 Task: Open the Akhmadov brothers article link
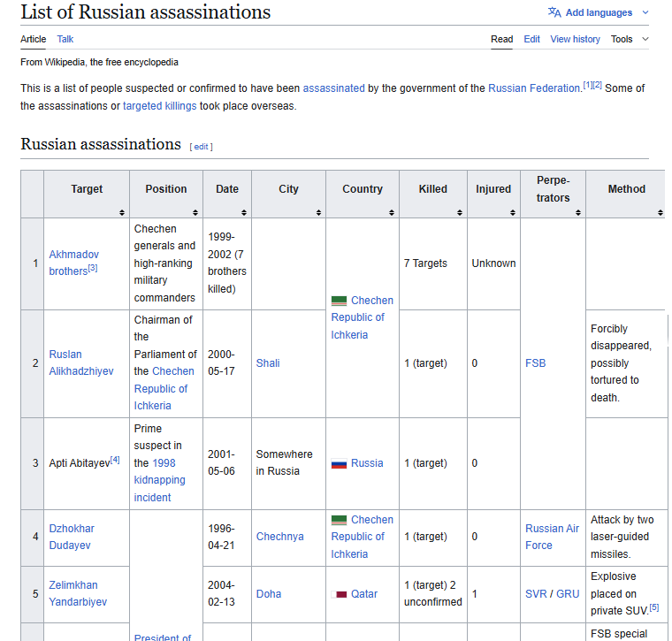coord(73,263)
